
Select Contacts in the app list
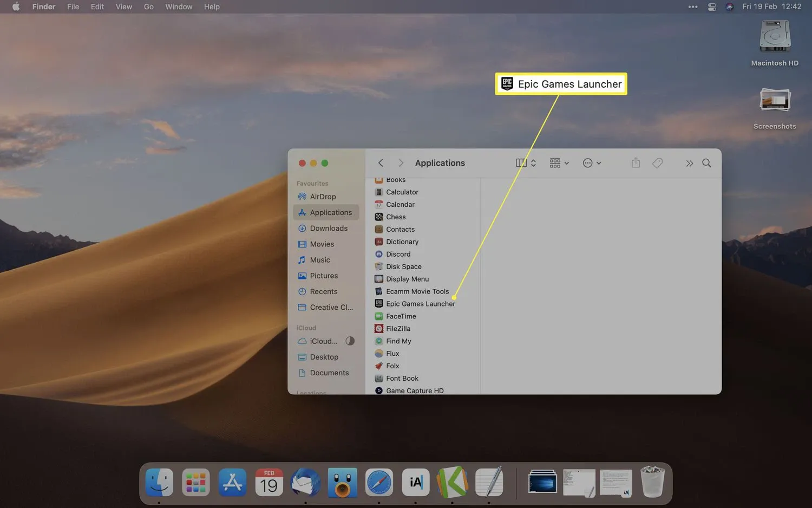(395, 230)
